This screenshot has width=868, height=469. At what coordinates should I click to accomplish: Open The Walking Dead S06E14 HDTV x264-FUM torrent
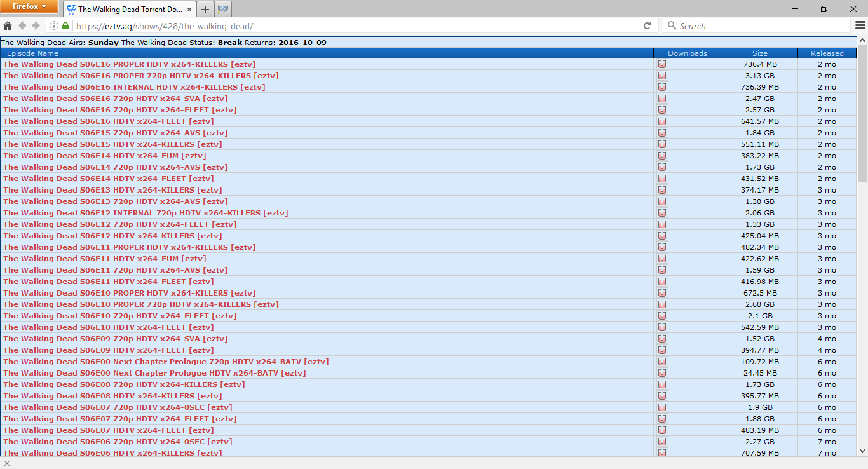(x=102, y=155)
